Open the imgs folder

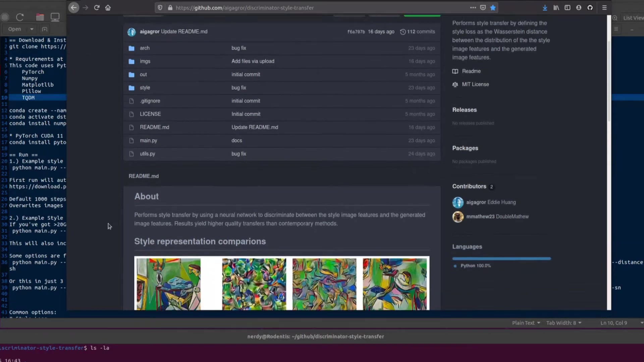click(x=145, y=61)
